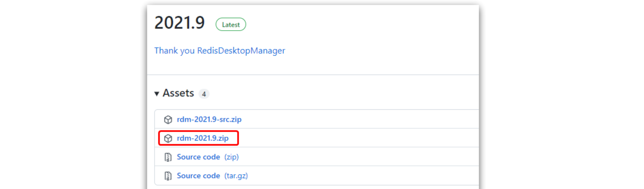
Task: Download Source code (tar.gz)
Action: click(212, 176)
